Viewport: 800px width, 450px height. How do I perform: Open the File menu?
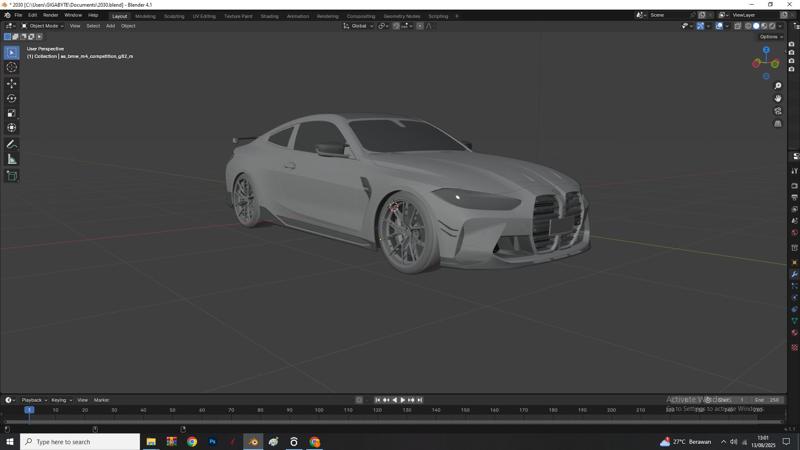click(18, 15)
